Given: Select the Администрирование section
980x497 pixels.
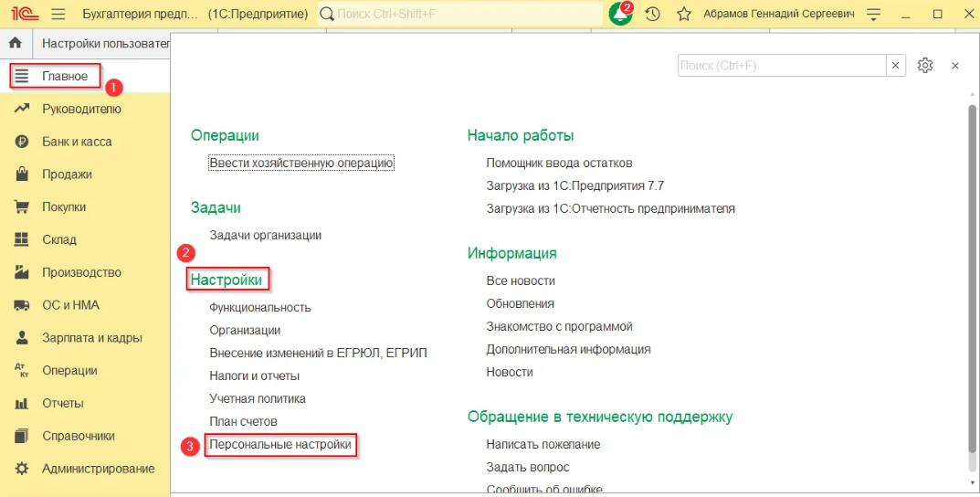Looking at the screenshot, I should tap(98, 469).
